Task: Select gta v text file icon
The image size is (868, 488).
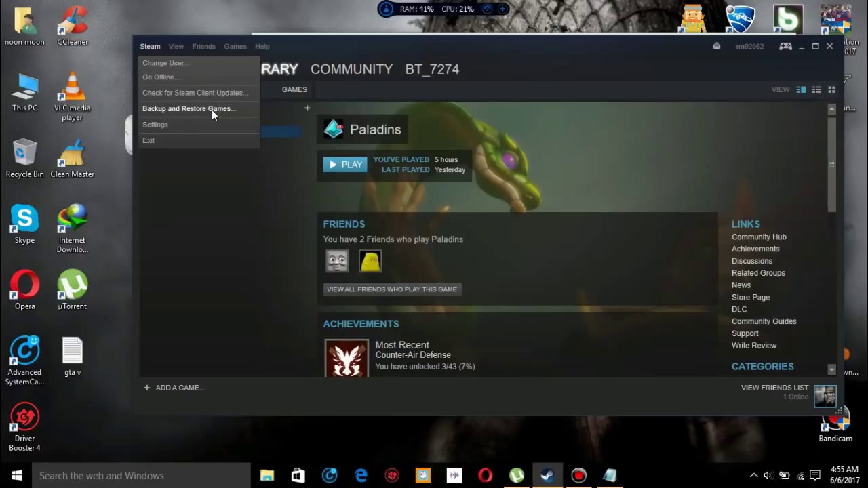Action: [73, 356]
